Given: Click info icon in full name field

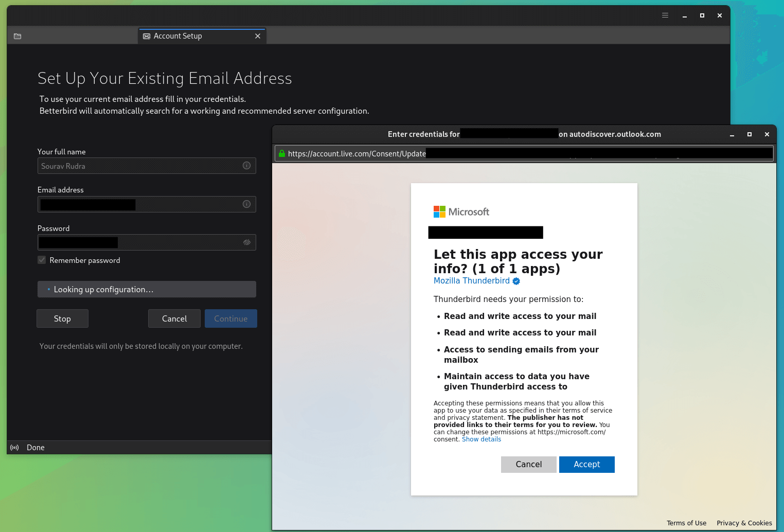Looking at the screenshot, I should click(x=246, y=166).
